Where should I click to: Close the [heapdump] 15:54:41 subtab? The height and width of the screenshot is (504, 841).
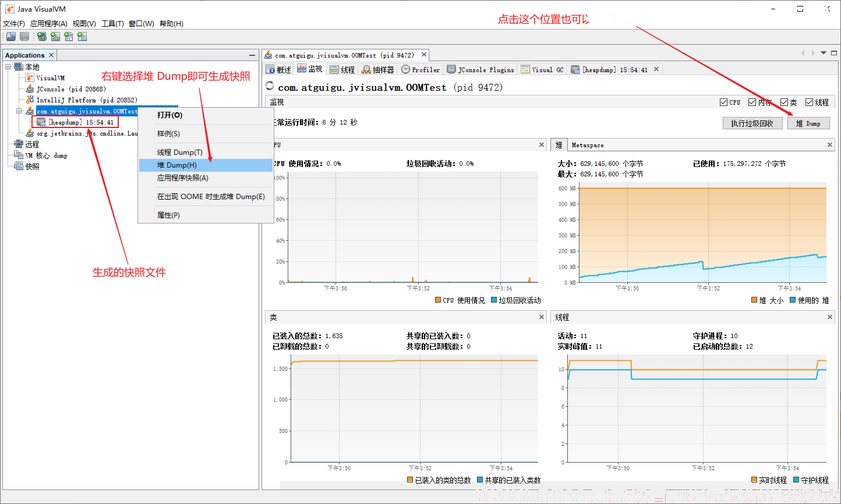(656, 69)
